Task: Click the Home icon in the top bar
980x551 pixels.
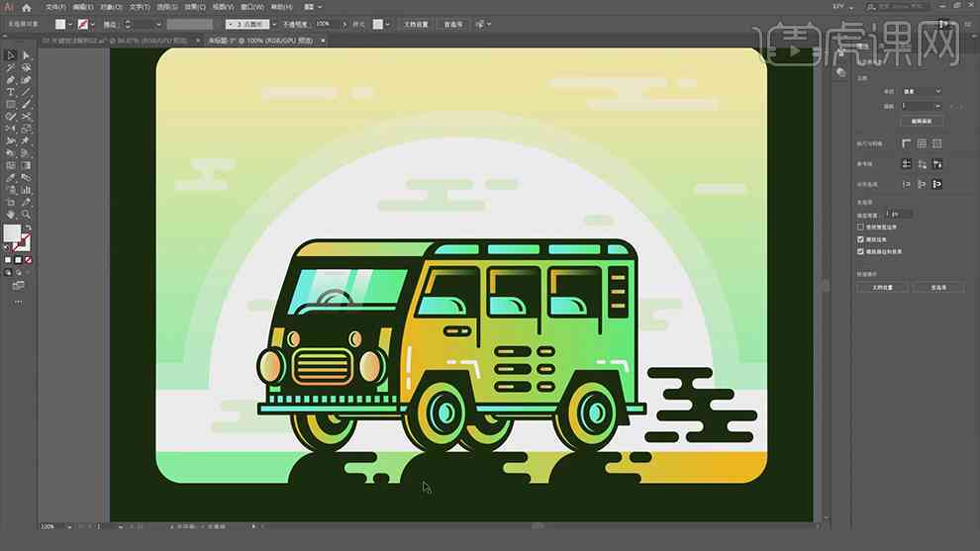Action: (x=27, y=8)
